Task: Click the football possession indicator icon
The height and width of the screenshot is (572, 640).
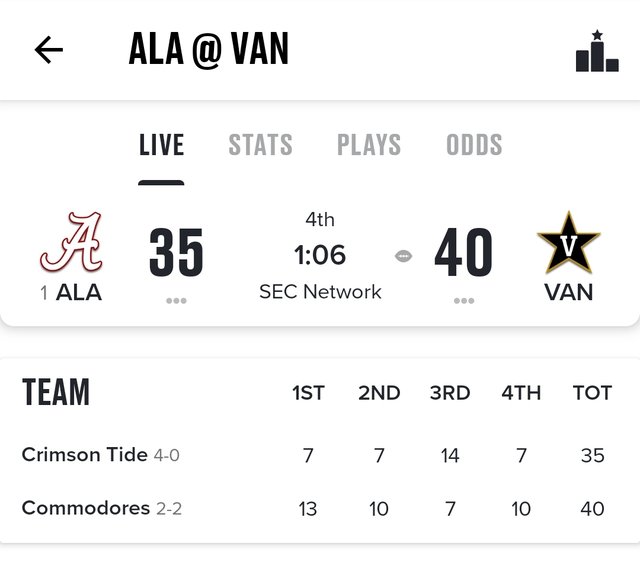Action: [x=403, y=256]
